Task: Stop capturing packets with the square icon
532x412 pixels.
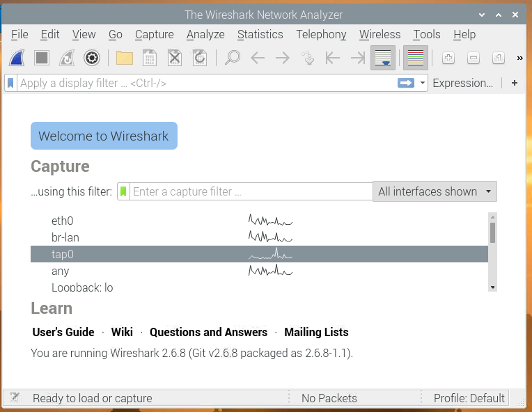Action: [42, 58]
